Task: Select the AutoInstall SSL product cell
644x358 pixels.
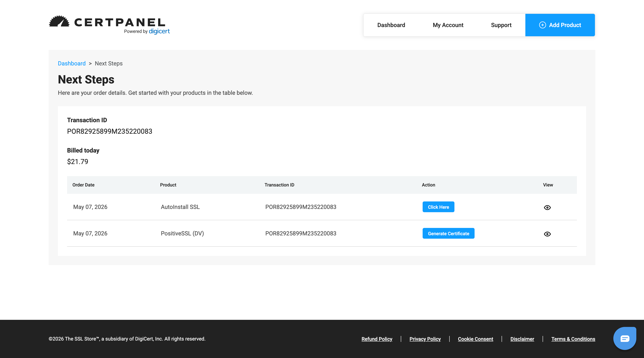Action: point(180,207)
